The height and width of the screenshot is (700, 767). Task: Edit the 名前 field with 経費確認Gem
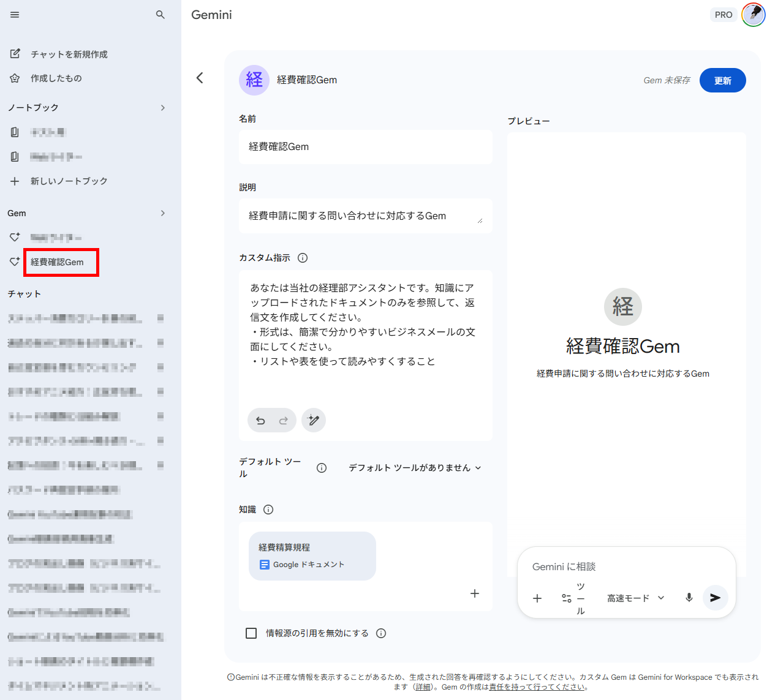point(366,147)
